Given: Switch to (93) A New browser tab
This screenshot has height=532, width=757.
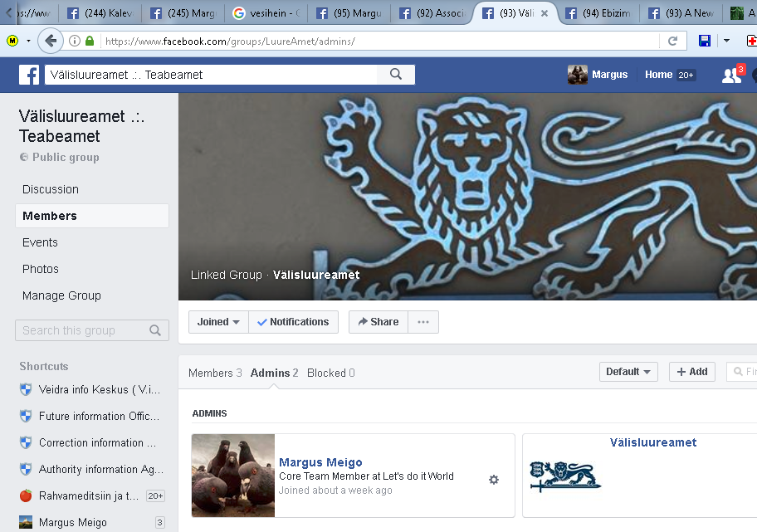Looking at the screenshot, I should pos(681,13).
